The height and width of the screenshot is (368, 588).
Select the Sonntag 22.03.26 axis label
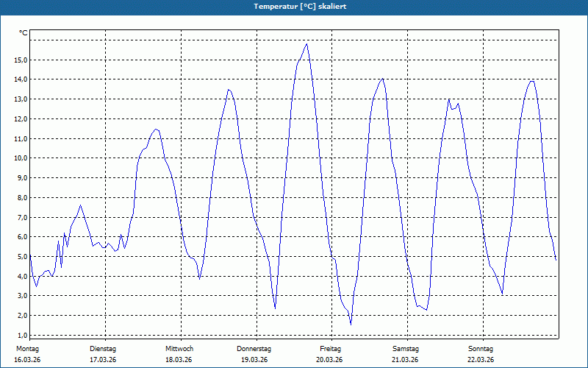[481, 354]
